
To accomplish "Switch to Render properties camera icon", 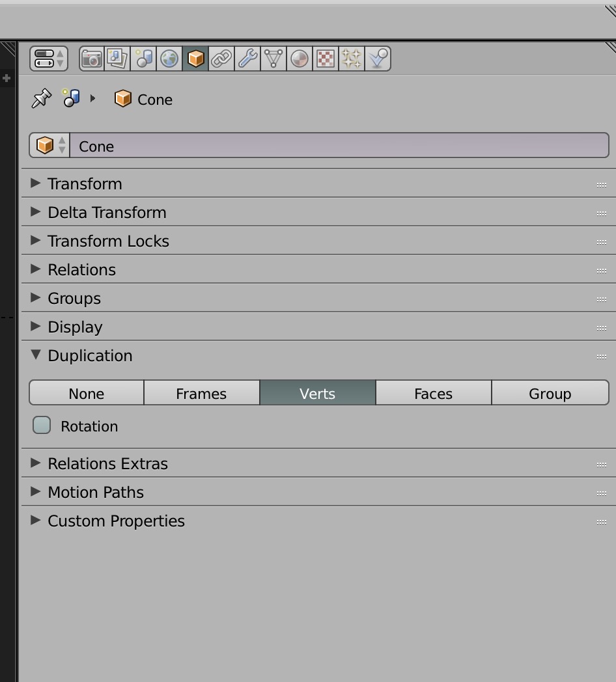I will (92, 59).
